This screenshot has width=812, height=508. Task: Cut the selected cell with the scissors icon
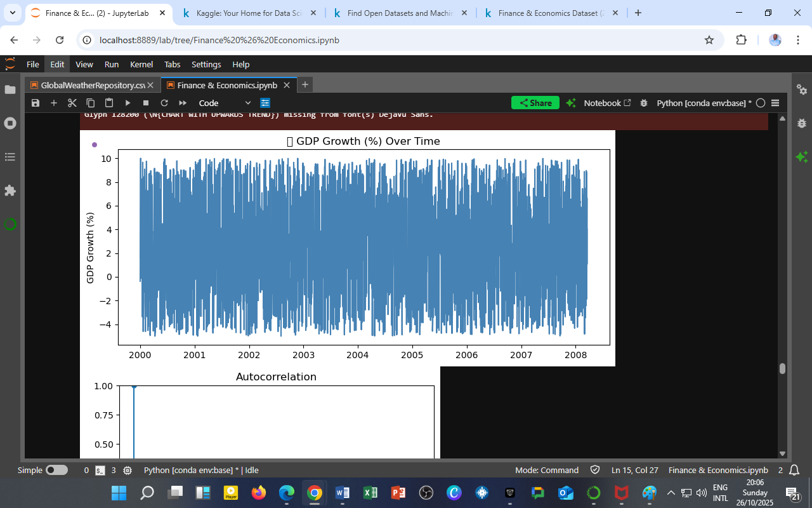pyautogui.click(x=72, y=103)
